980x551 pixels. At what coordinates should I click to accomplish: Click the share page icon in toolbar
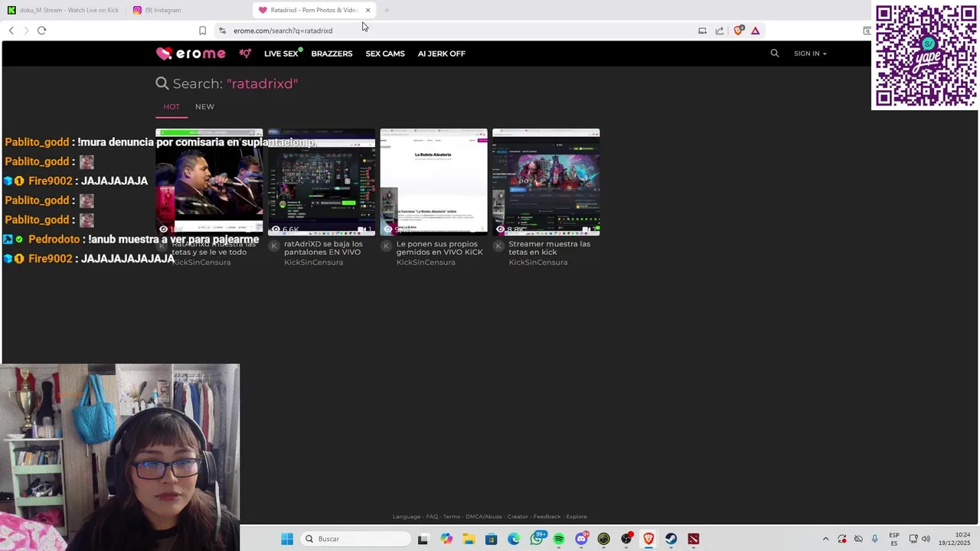(720, 31)
